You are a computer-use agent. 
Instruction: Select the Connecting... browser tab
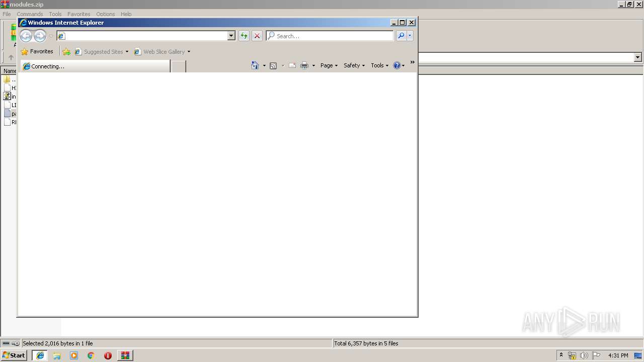(96, 66)
